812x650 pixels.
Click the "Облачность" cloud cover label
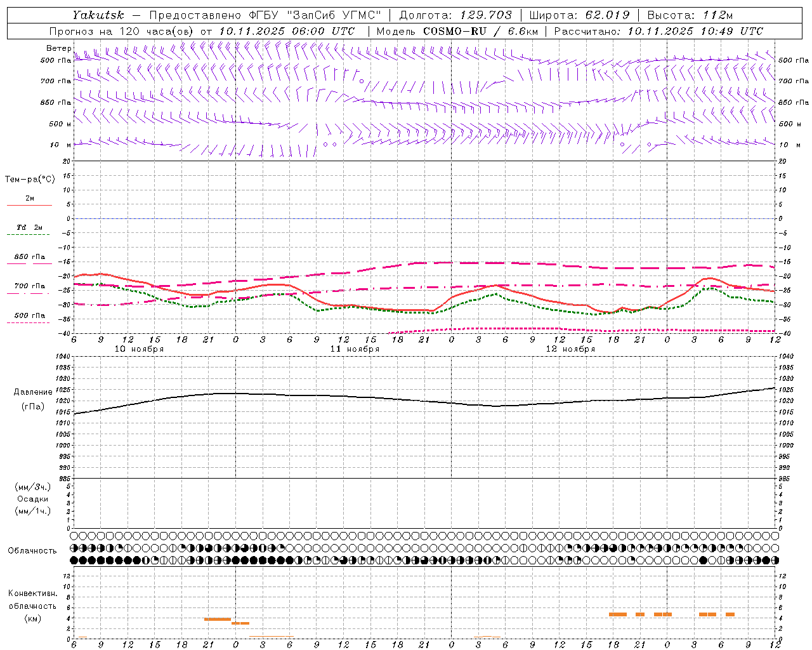coord(32,551)
